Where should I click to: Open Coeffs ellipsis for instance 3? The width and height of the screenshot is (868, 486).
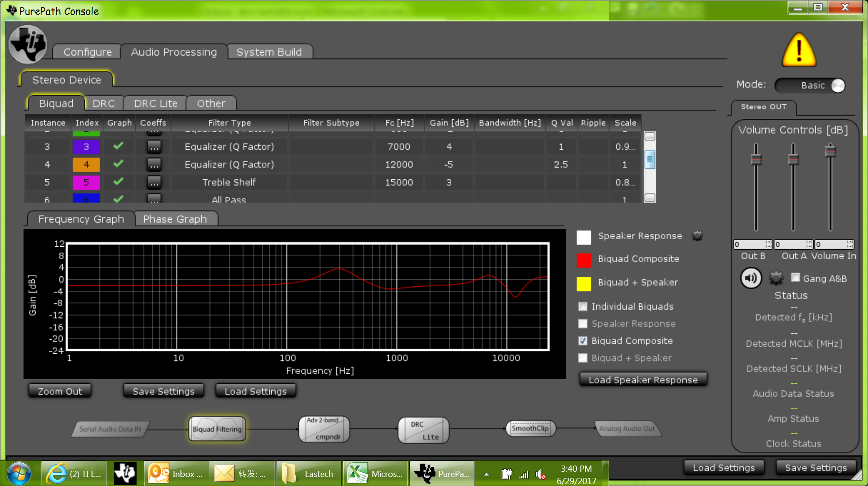[154, 147]
